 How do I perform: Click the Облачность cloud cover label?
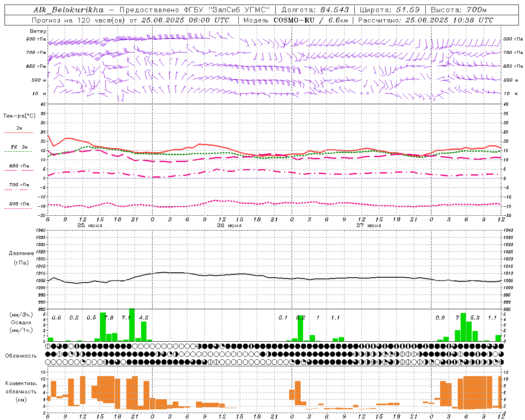(x=21, y=356)
